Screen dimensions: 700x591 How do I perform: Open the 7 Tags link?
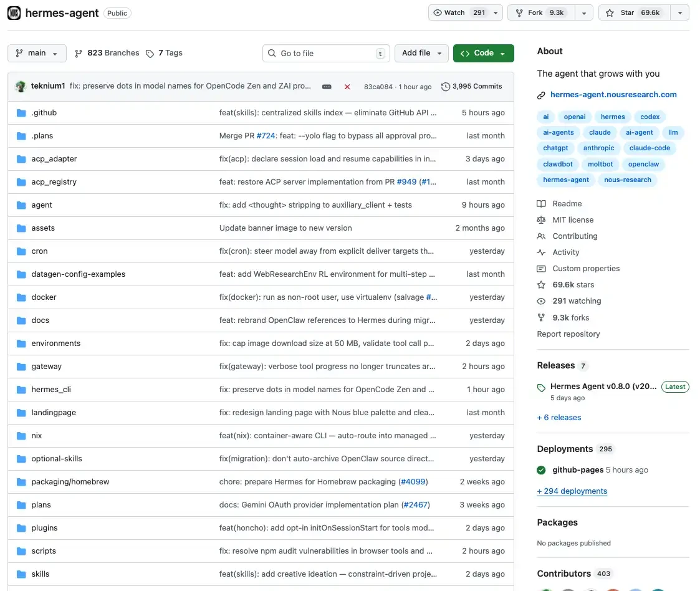[165, 53]
